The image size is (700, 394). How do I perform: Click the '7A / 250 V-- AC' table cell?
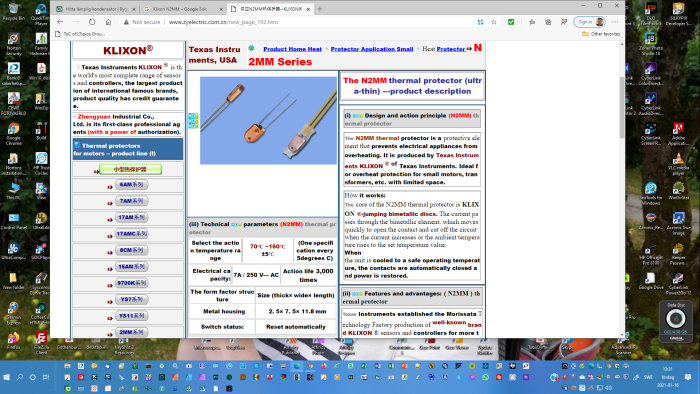pos(256,275)
